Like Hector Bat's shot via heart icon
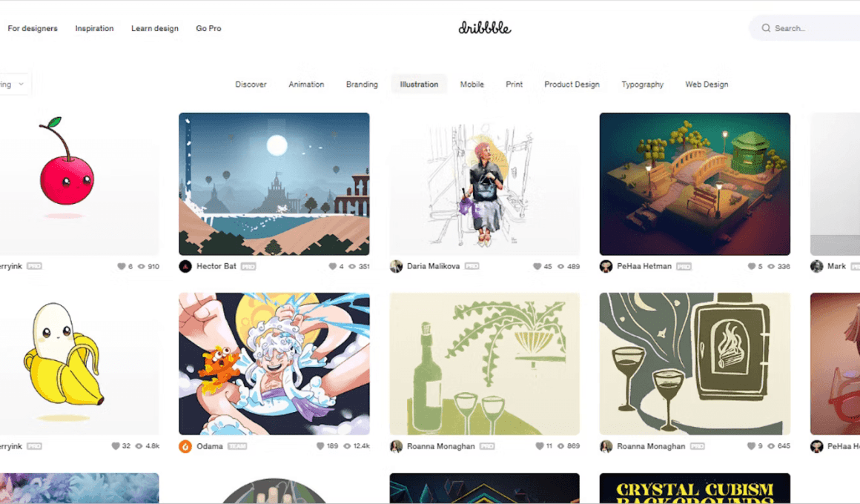 [332, 267]
